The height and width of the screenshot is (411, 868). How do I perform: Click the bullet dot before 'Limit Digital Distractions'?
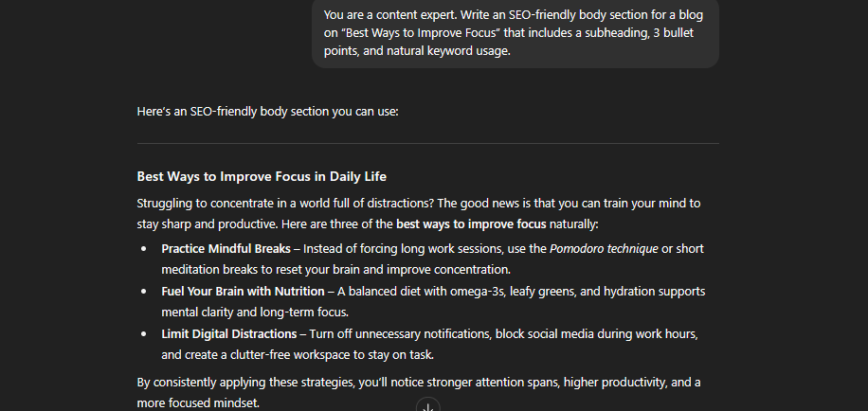(144, 334)
